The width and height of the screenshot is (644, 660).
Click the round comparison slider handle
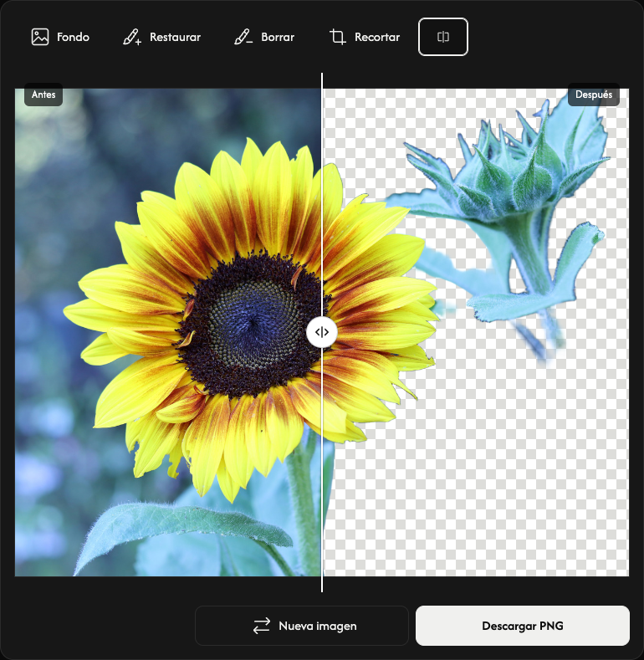[321, 333]
